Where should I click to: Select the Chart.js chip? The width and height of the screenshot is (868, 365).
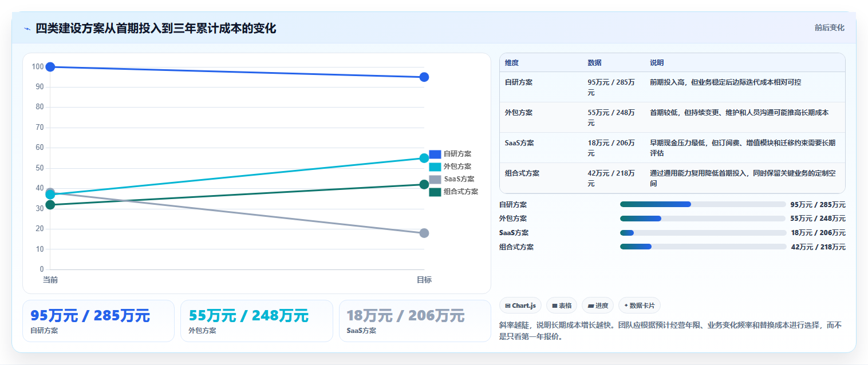pyautogui.click(x=520, y=306)
